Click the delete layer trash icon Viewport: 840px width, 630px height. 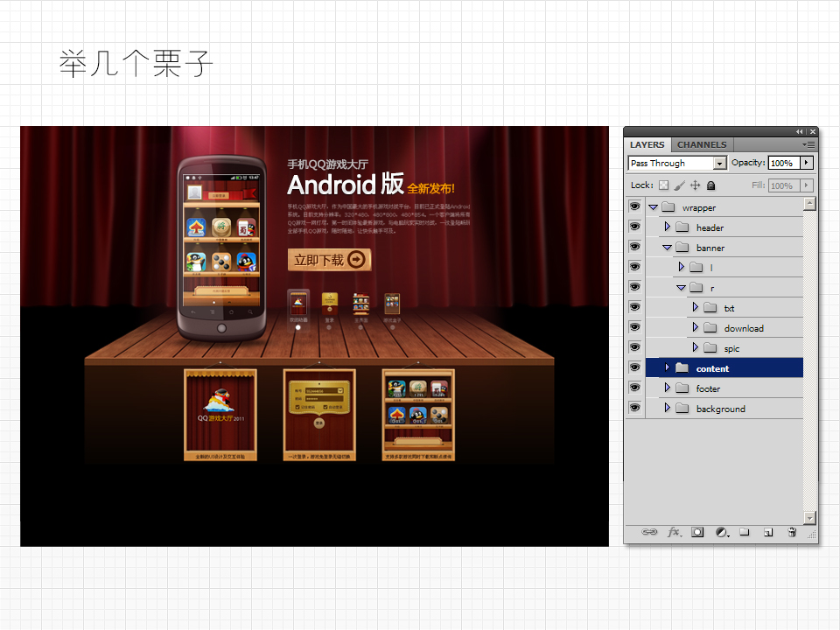pos(792,532)
